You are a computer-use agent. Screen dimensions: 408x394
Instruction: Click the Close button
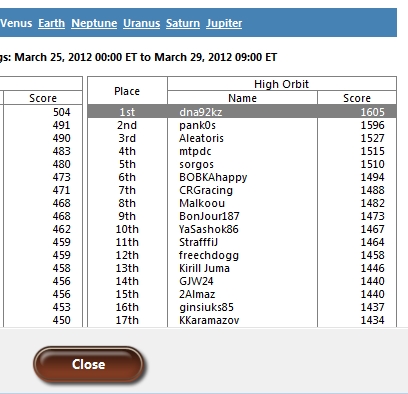tap(88, 364)
